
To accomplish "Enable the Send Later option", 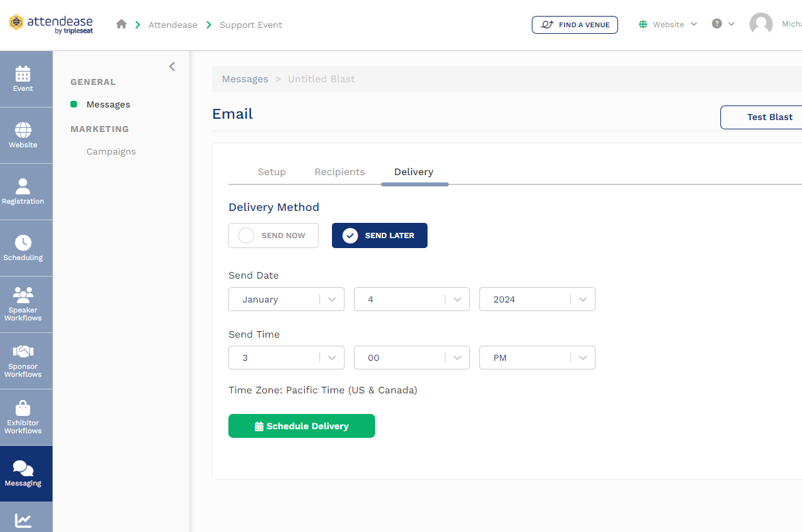I will (x=379, y=235).
